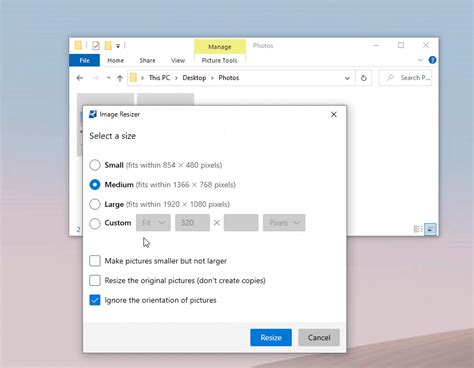Image resolution: width=474 pixels, height=368 pixels.
Task: Click the Manage contextual tab
Action: 220,47
